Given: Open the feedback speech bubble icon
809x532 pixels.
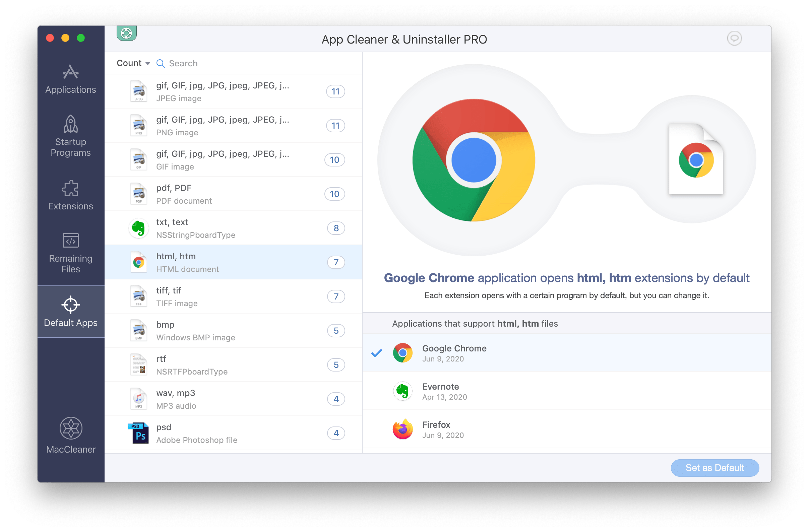Looking at the screenshot, I should tap(734, 38).
